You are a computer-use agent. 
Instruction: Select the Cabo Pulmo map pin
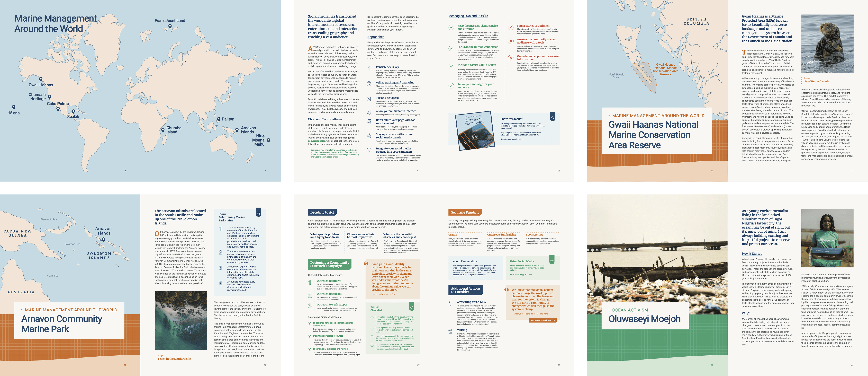(58, 109)
